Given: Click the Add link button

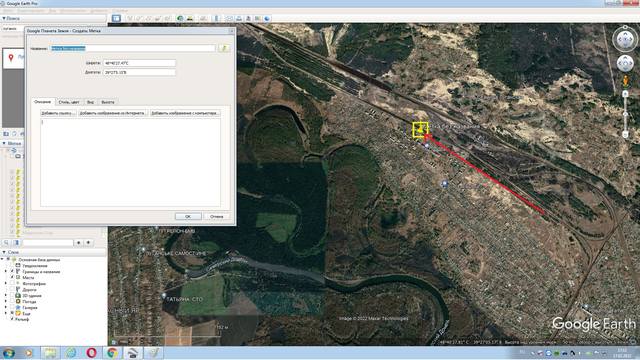Looking at the screenshot, I should pyautogui.click(x=58, y=113).
